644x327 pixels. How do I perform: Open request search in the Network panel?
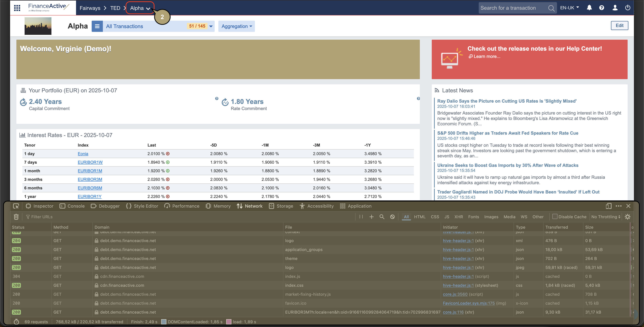(382, 217)
